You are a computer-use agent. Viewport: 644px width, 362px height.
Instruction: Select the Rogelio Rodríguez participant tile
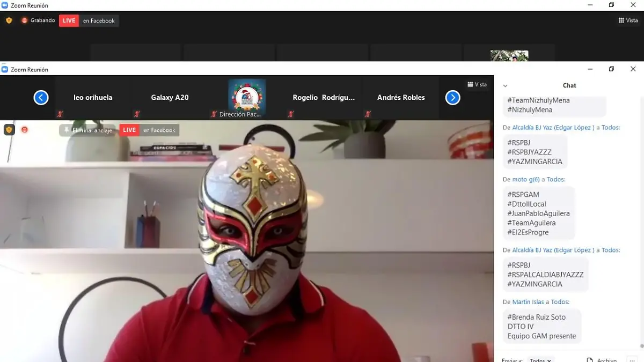[x=324, y=98]
